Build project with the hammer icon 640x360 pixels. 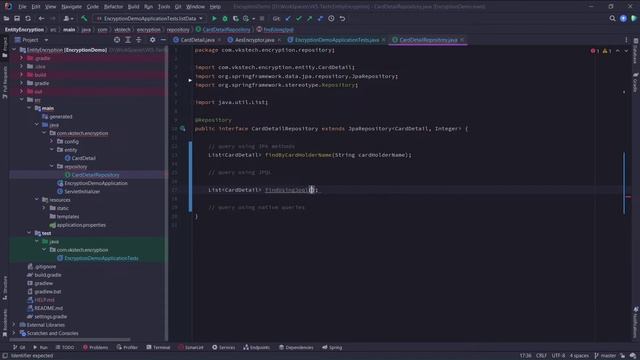click(84, 18)
